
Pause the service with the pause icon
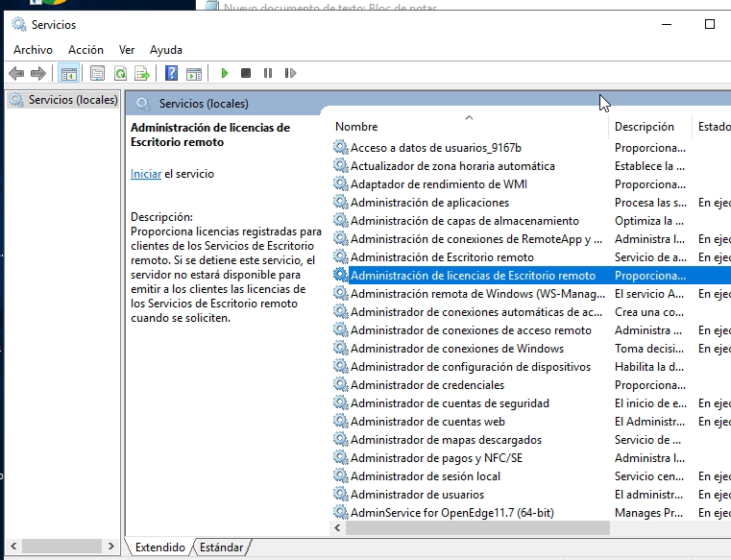[268, 73]
